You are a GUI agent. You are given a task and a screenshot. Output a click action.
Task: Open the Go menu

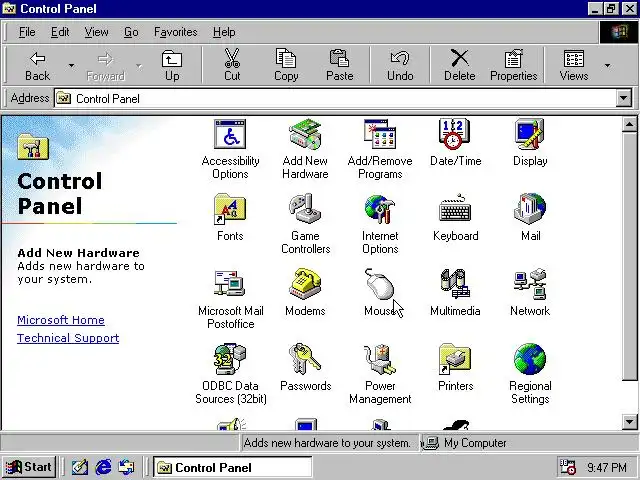pyautogui.click(x=131, y=32)
